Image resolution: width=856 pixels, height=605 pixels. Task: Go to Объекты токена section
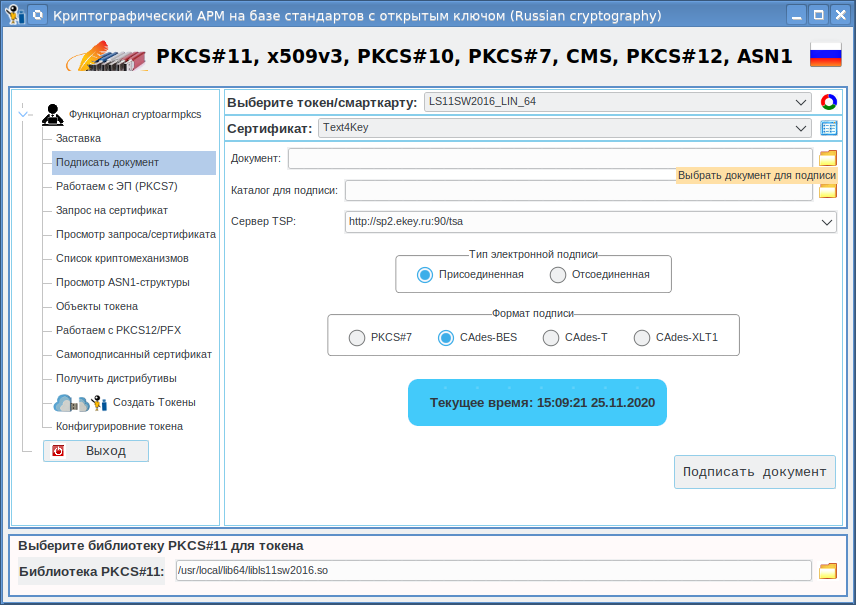coord(96,306)
